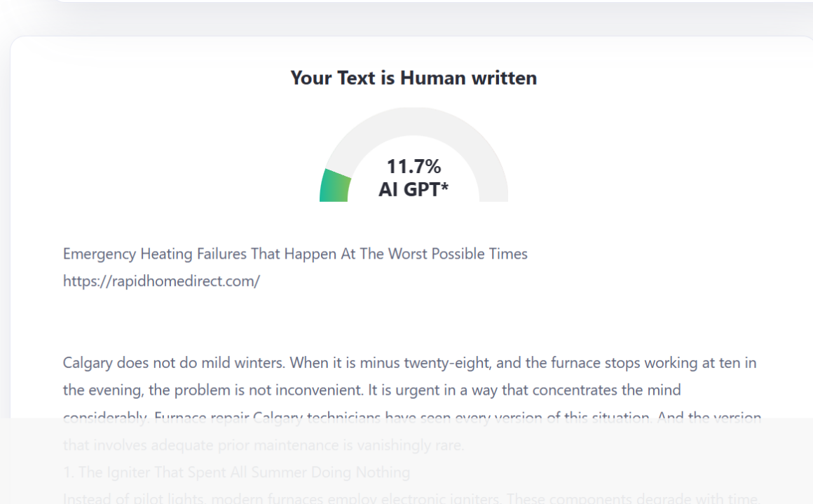Click the "AI GPT*" label under the score
Viewport: 813px width, 504px height.
(x=414, y=189)
